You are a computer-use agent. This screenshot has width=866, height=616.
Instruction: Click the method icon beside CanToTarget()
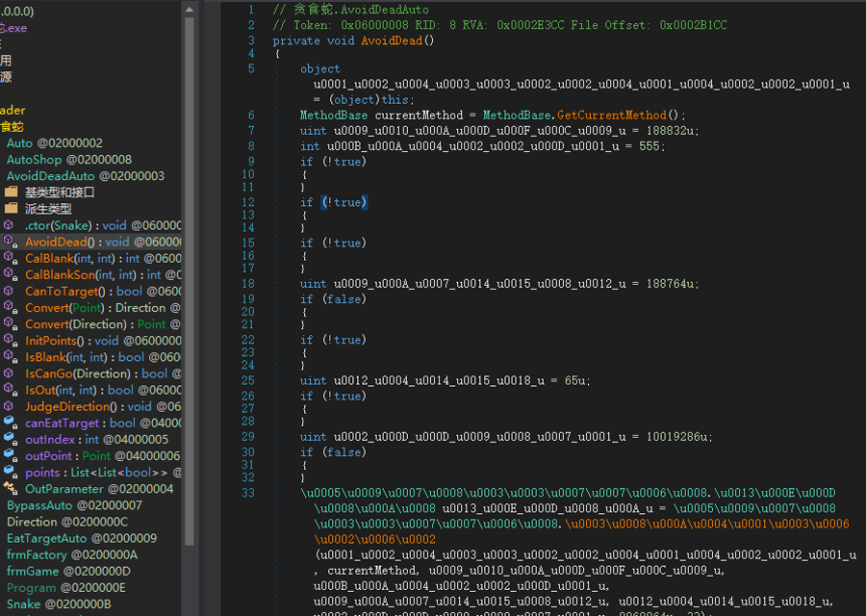(9, 291)
